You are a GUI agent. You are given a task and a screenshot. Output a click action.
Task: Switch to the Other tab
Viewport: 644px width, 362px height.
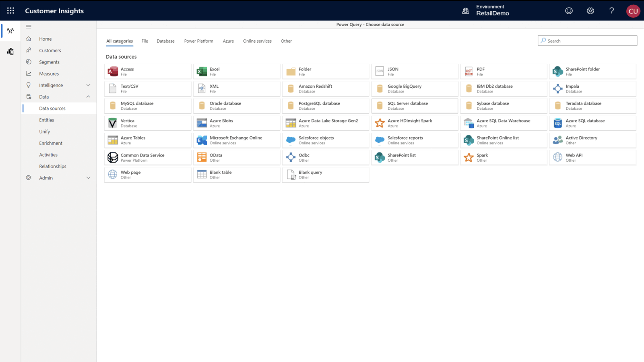click(x=286, y=41)
